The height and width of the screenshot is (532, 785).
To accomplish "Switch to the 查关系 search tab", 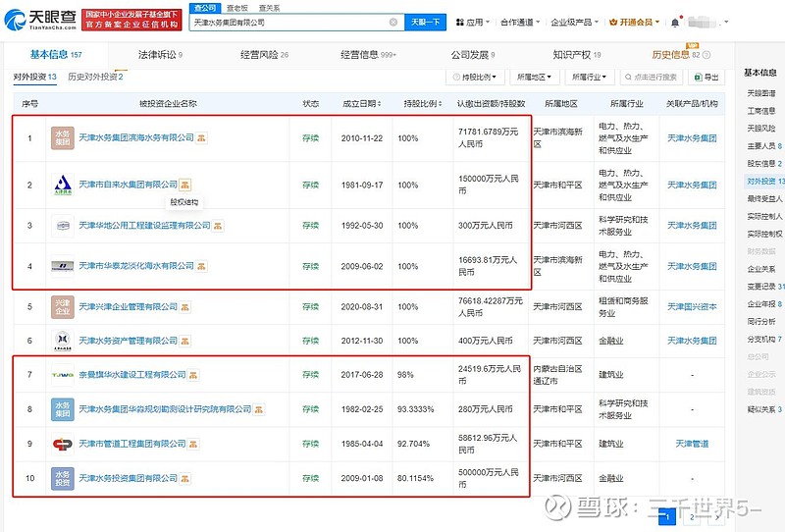I will point(269,8).
